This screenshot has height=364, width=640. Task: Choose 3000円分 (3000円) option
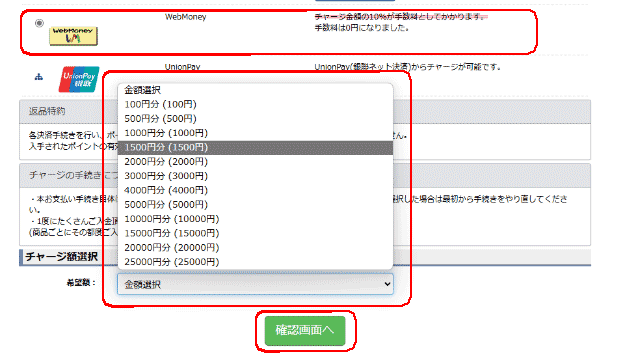tap(255, 176)
